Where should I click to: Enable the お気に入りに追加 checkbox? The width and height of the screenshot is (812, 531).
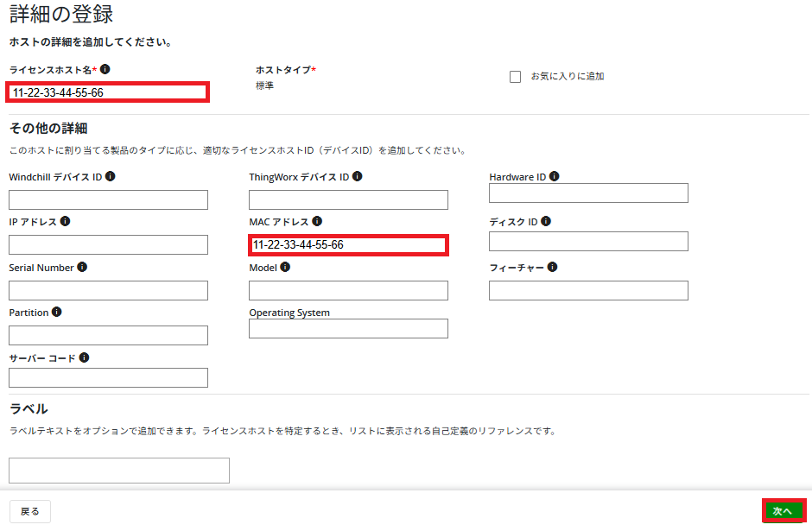point(516,77)
